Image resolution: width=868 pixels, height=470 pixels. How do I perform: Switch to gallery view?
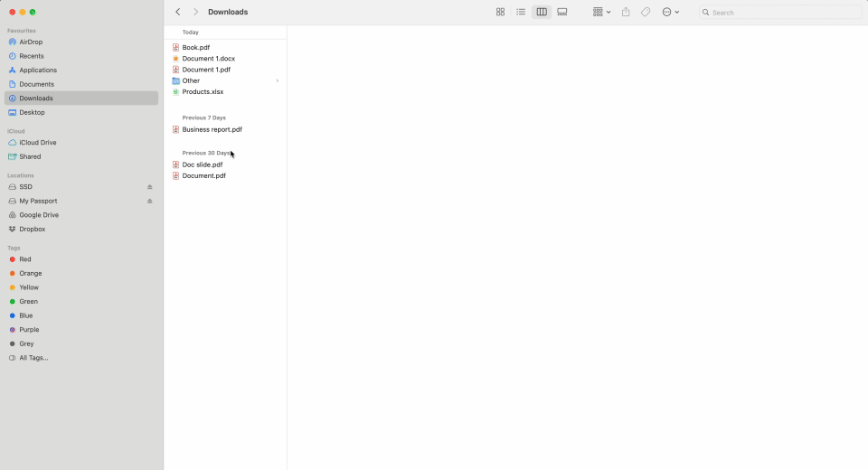tap(561, 12)
